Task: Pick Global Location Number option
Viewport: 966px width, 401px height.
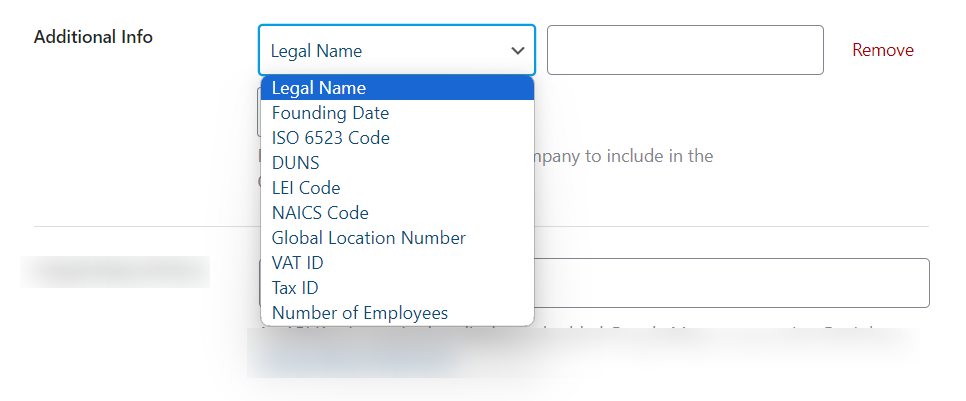Action: point(397,238)
